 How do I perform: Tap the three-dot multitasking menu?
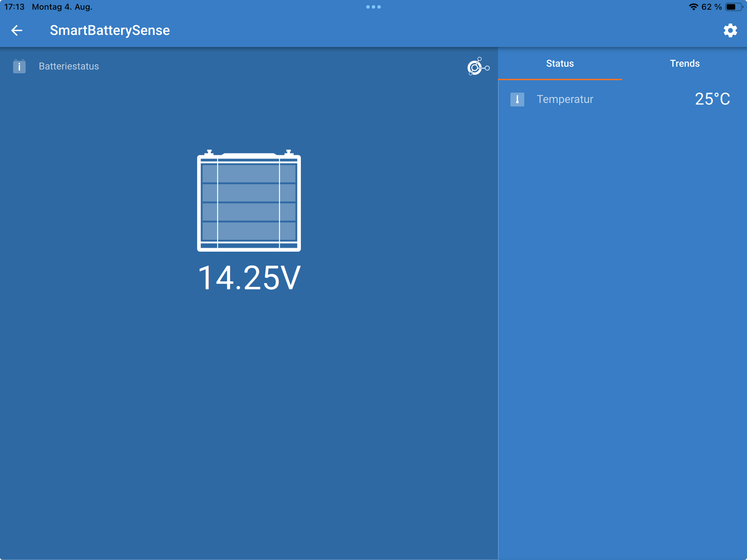pos(373,7)
